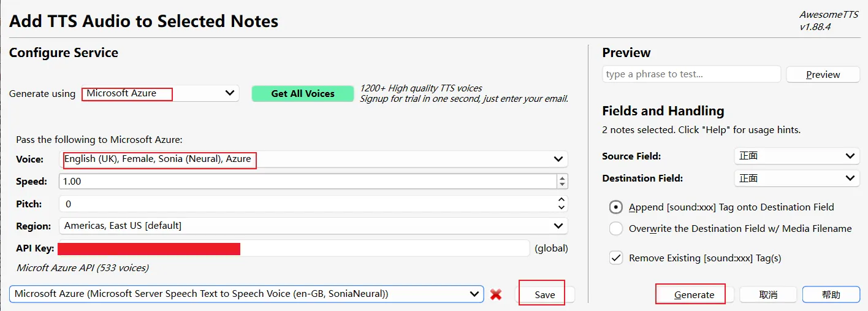The height and width of the screenshot is (311, 868).
Task: Delete preset with the red X icon
Action: (x=496, y=294)
